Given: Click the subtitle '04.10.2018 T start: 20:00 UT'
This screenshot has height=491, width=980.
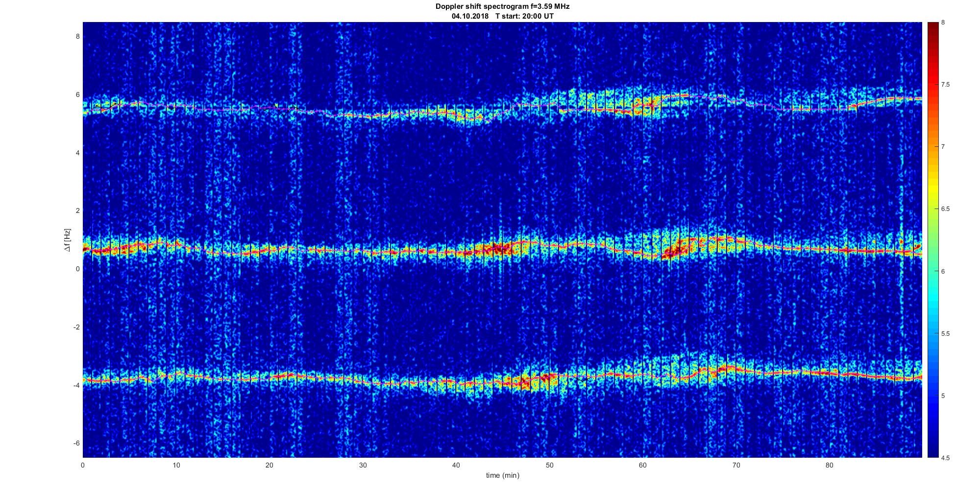Looking at the screenshot, I should tap(503, 16).
